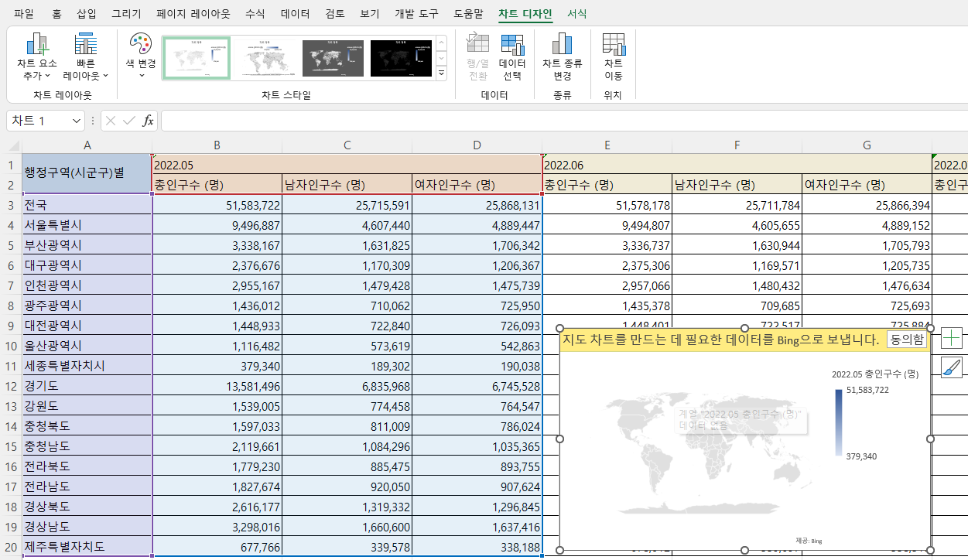This screenshot has width=968, height=560.
Task: Select row 12 header
Action: pyautogui.click(x=11, y=385)
